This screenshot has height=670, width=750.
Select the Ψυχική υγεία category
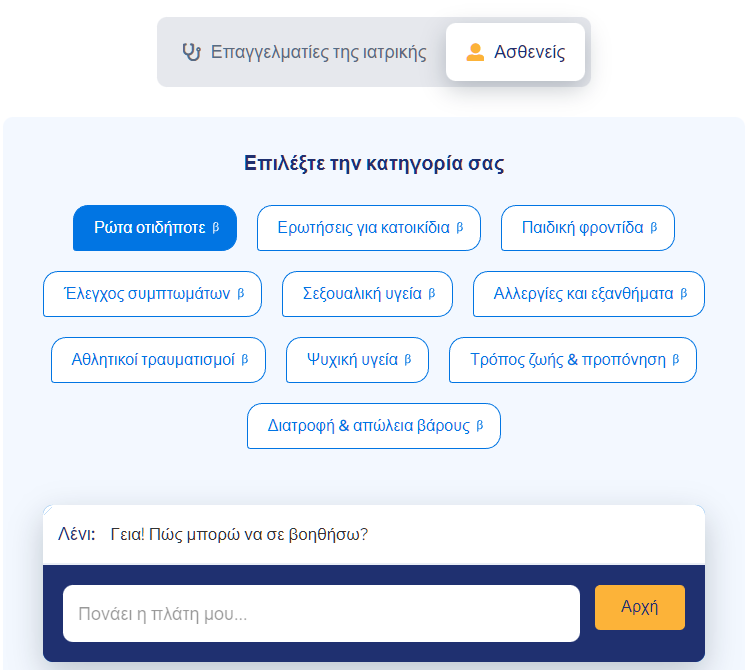pyautogui.click(x=357, y=360)
